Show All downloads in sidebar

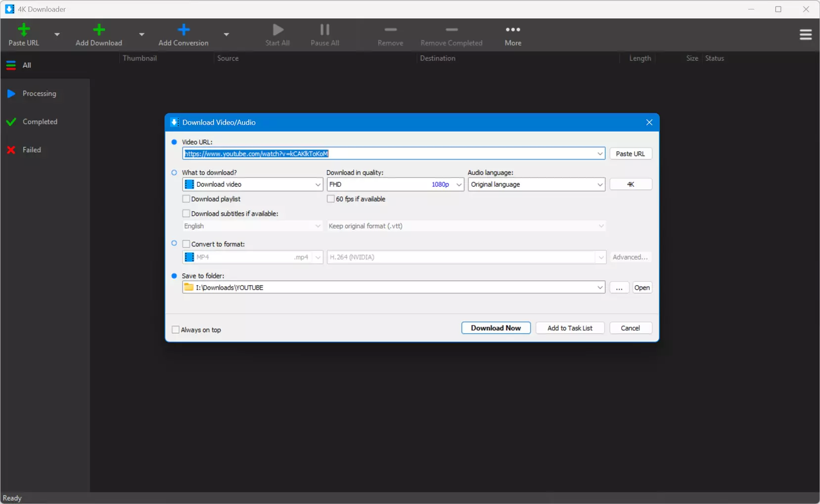coord(45,65)
